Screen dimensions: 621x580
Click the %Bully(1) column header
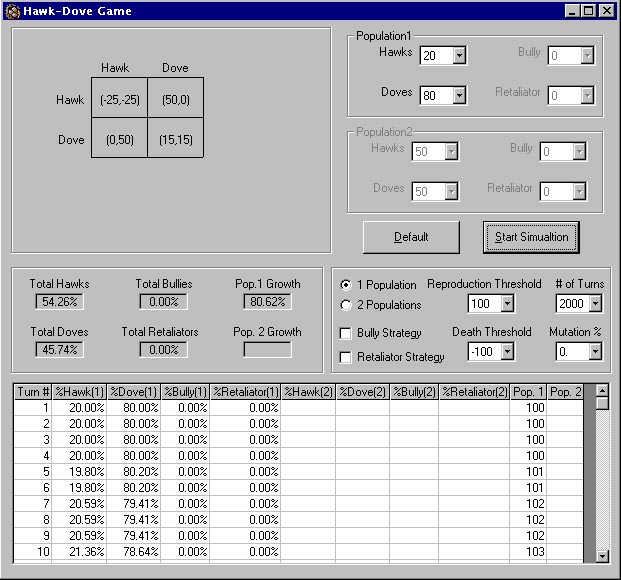(185, 392)
